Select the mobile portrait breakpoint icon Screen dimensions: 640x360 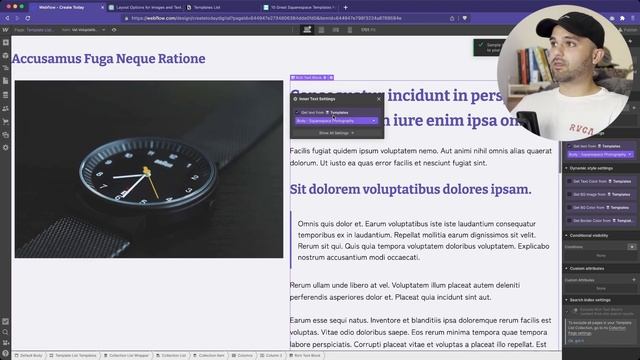click(350, 30)
